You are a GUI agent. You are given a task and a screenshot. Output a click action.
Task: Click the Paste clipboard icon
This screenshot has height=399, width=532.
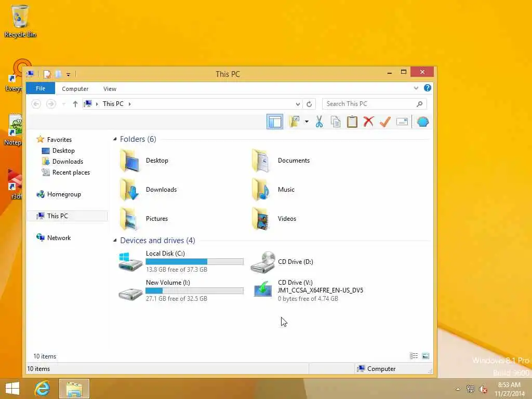352,122
